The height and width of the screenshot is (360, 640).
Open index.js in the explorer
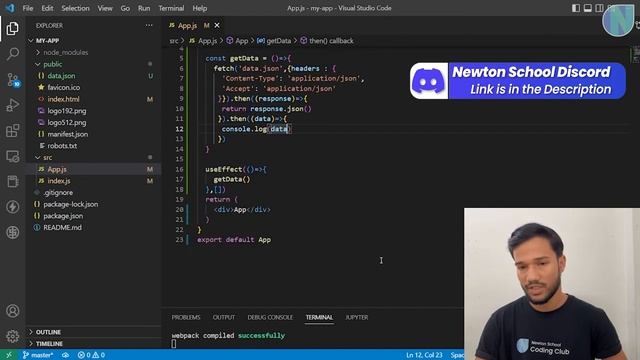(x=59, y=181)
